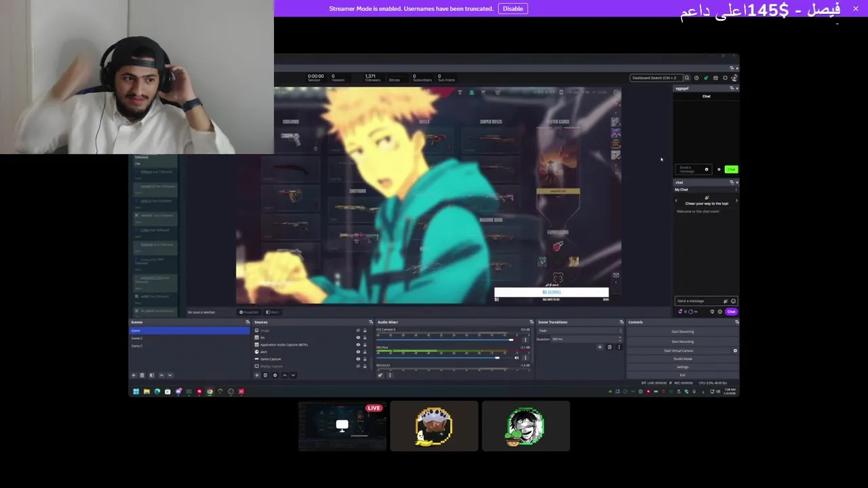
Task: Show the Display Capture source
Action: [x=358, y=366]
